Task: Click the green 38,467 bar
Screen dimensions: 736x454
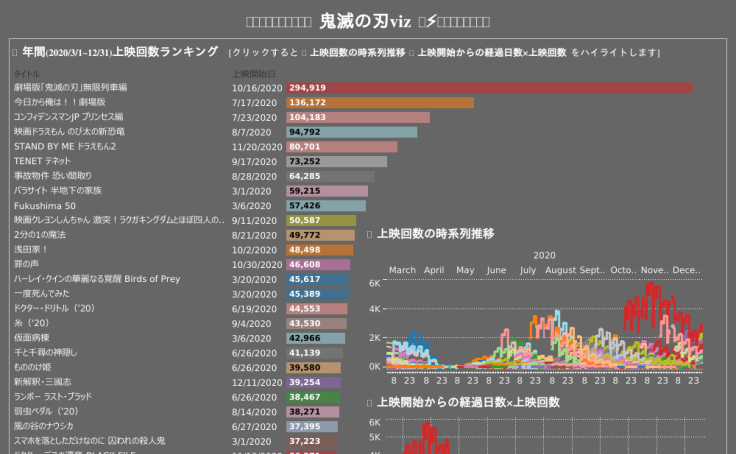Action: pos(313,397)
